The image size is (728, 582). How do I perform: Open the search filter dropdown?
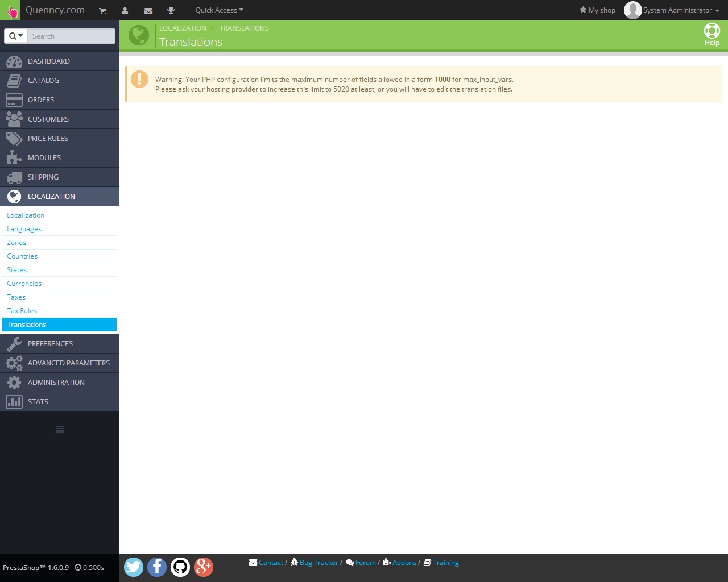(x=16, y=36)
